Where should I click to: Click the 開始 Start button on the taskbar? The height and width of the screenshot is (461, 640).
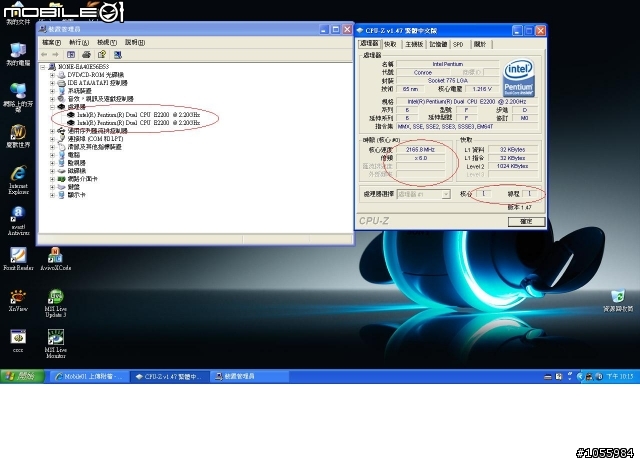(22, 376)
